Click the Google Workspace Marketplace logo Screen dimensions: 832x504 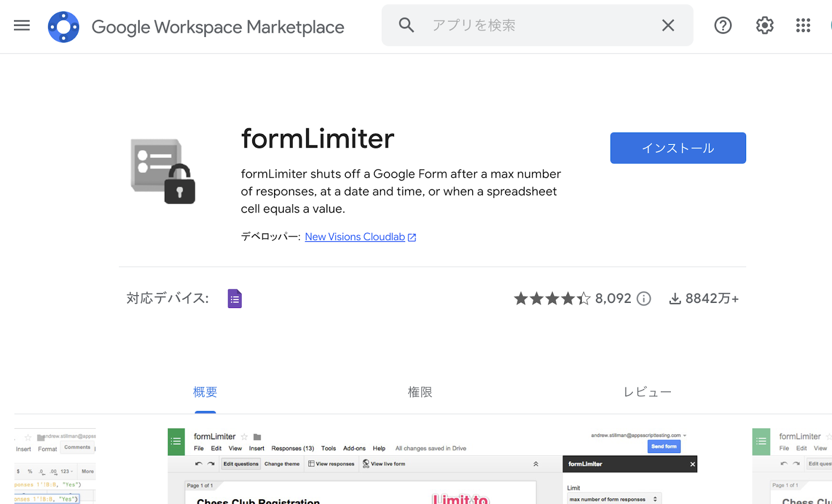tap(63, 26)
